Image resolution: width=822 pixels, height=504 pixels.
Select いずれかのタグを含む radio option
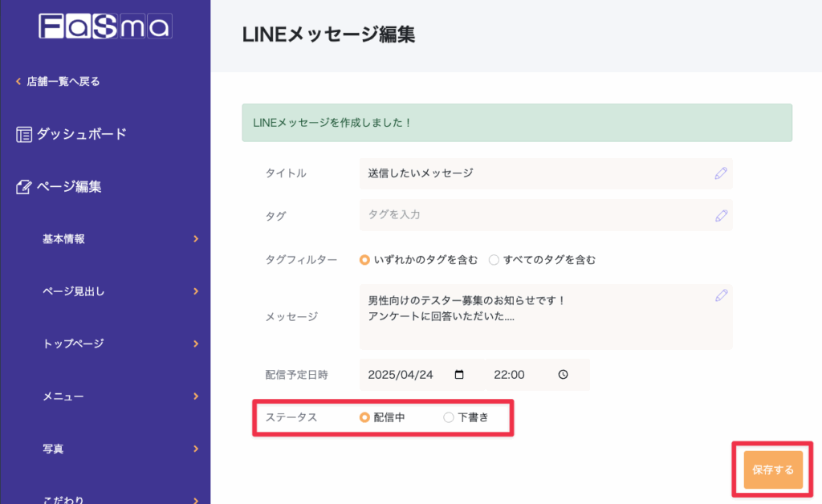[x=364, y=260]
